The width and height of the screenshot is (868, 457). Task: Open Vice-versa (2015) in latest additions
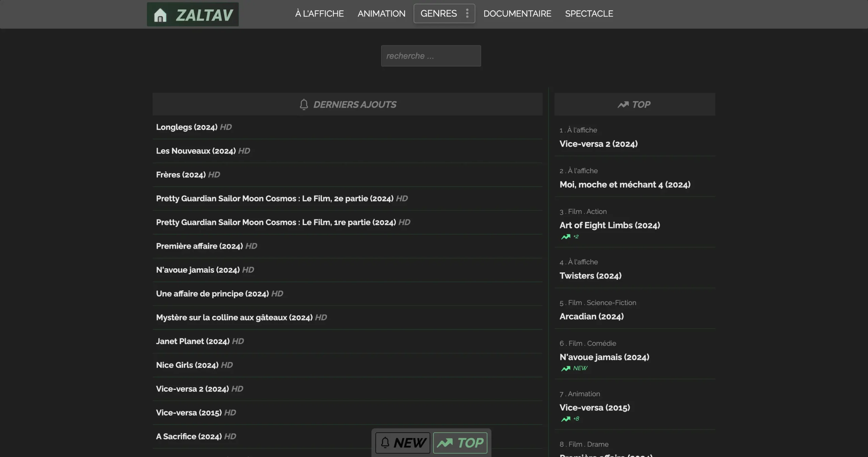click(x=189, y=413)
